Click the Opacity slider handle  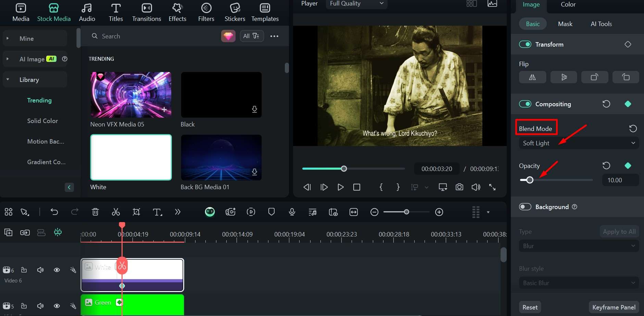coord(530,180)
